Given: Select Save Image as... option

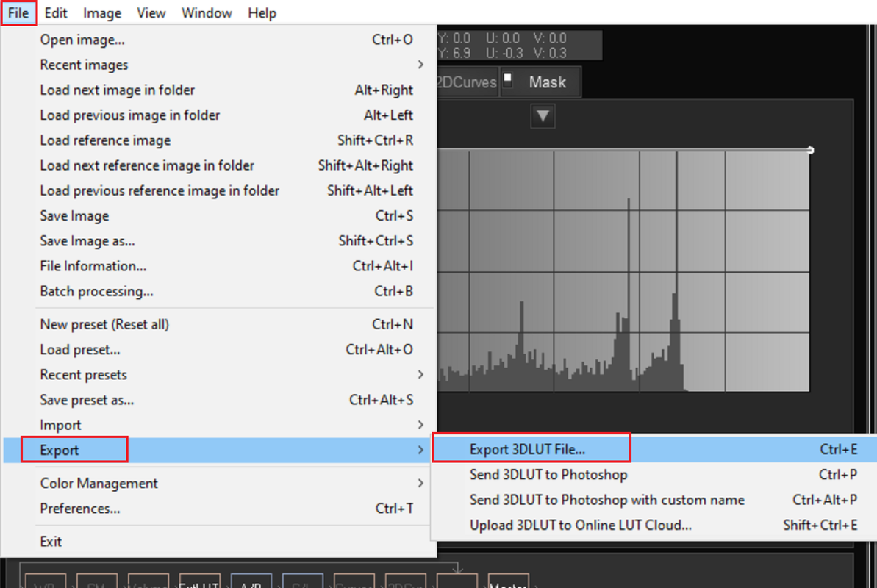Looking at the screenshot, I should point(218,241).
